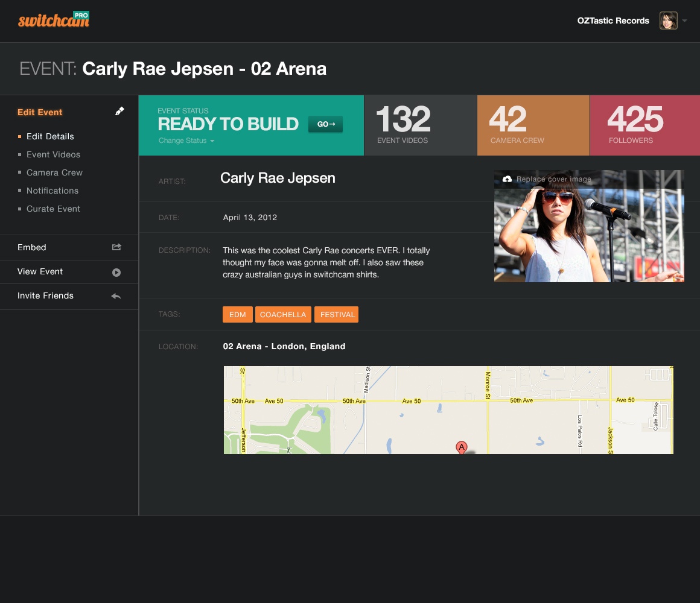Click the Carly Rae Jepsen artist name field

pyautogui.click(x=278, y=178)
